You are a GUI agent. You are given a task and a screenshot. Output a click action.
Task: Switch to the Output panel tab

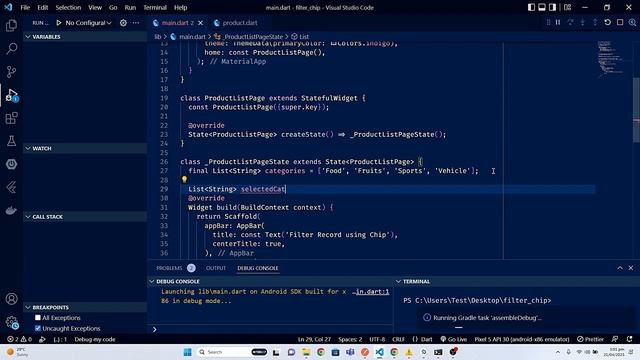(x=216, y=268)
